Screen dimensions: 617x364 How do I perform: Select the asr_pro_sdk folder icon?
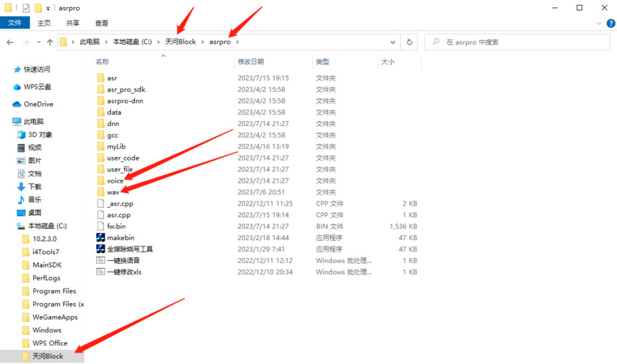pyautogui.click(x=100, y=90)
